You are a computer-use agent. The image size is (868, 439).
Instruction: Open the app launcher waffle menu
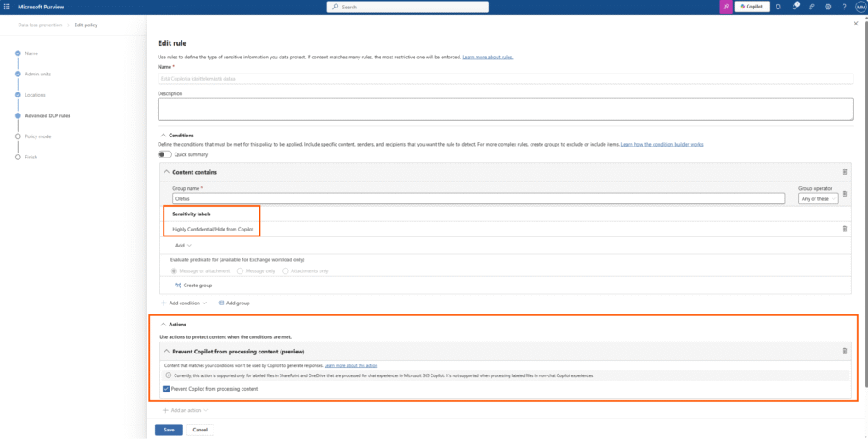[7, 7]
